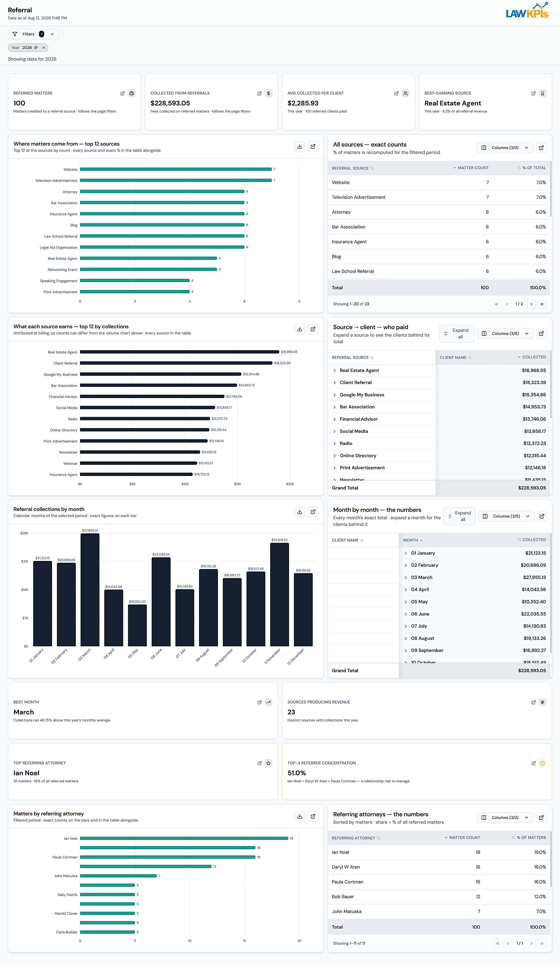The width and height of the screenshot is (560, 965).
Task: Pop out the Source client who paid table
Action: point(541,334)
